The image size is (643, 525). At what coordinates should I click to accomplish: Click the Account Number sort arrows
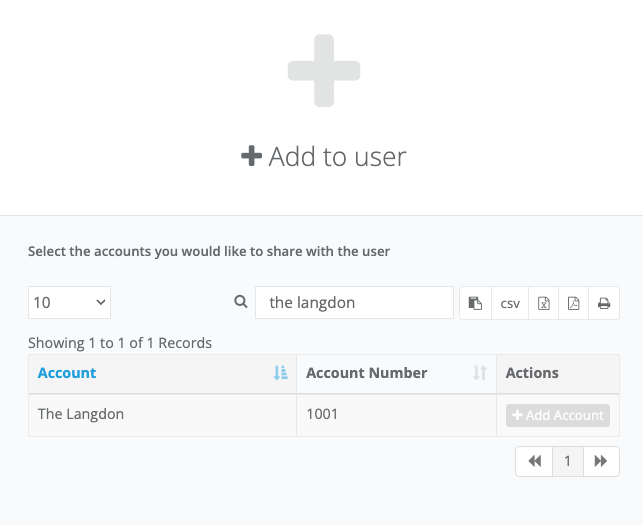[x=480, y=373]
